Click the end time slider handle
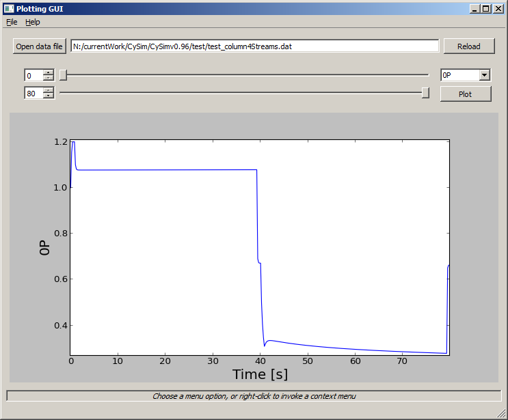The width and height of the screenshot is (508, 420). pyautogui.click(x=426, y=93)
